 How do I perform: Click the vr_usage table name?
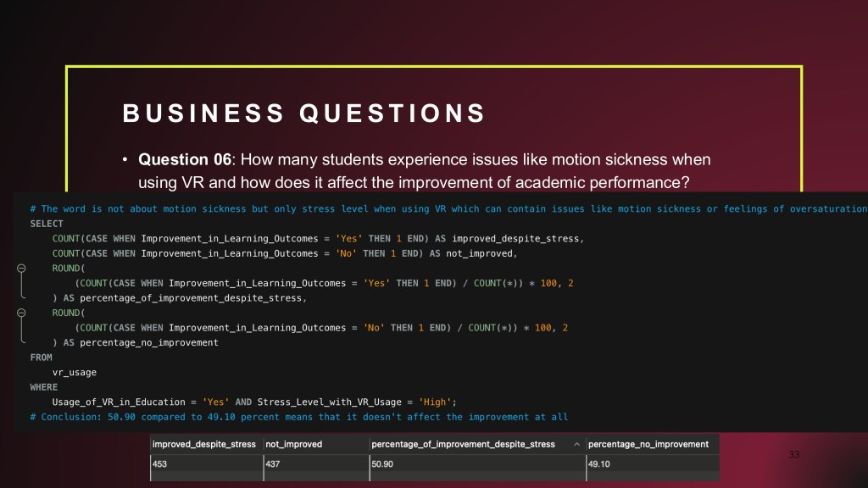pyautogui.click(x=74, y=372)
